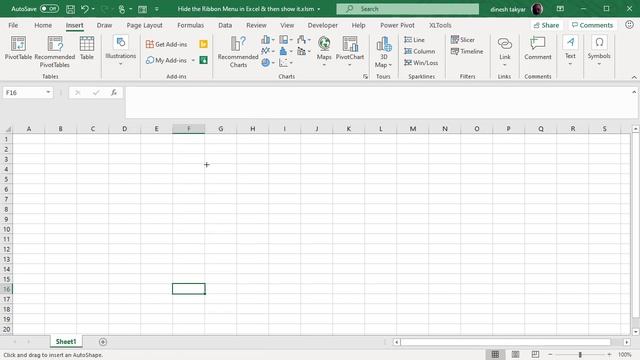Insert a Comment

tap(538, 48)
